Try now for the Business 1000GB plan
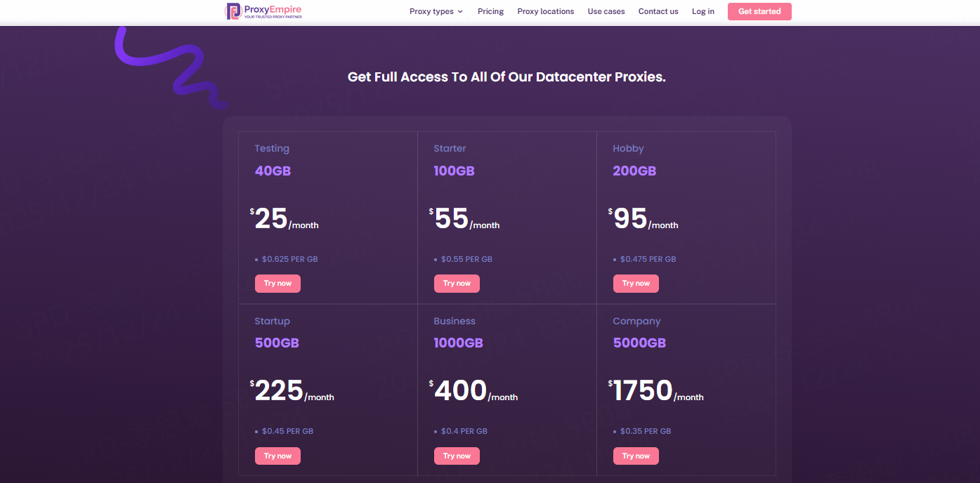Viewport: 980px width, 483px height. (x=457, y=456)
